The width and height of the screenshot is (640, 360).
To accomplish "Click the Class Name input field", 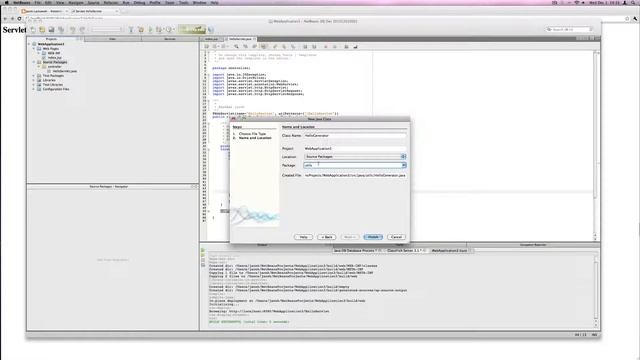I will [355, 136].
